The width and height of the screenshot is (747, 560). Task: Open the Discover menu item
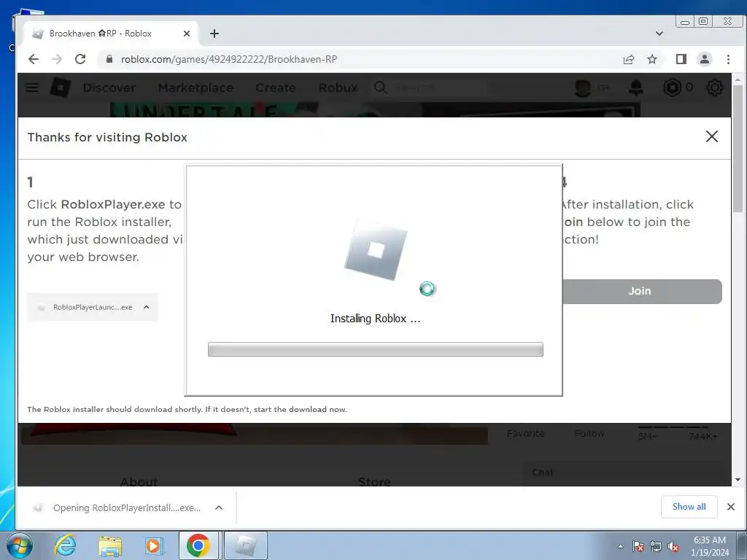109,87
